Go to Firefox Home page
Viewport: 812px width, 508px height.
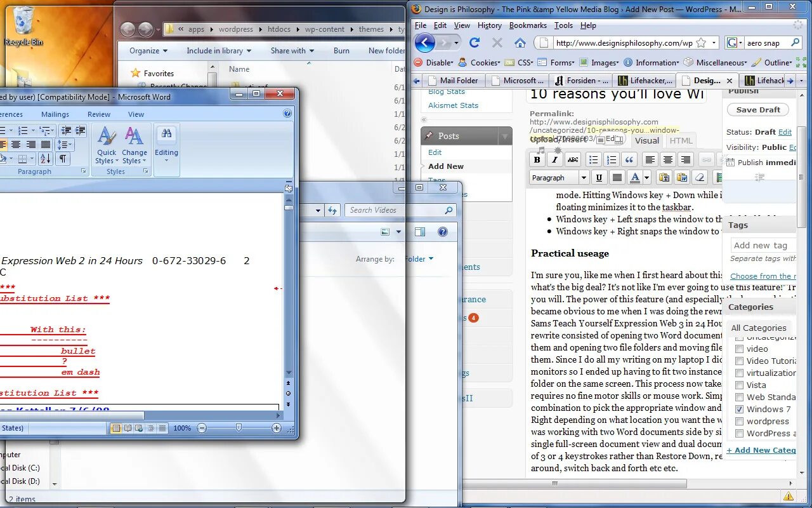(x=520, y=43)
